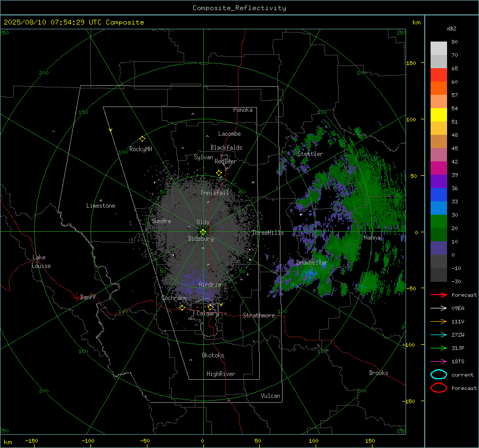Click the magenta swatch between 42 and 39 dBZ
The width and height of the screenshot is (479, 448).
click(439, 168)
